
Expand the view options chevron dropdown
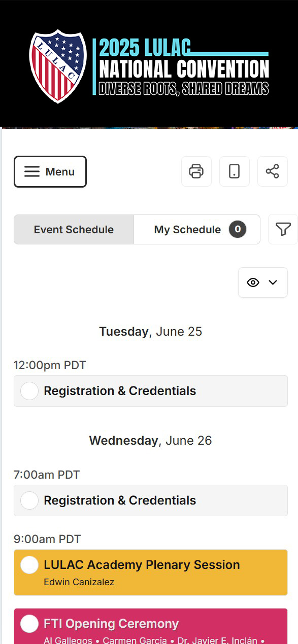coord(273,282)
